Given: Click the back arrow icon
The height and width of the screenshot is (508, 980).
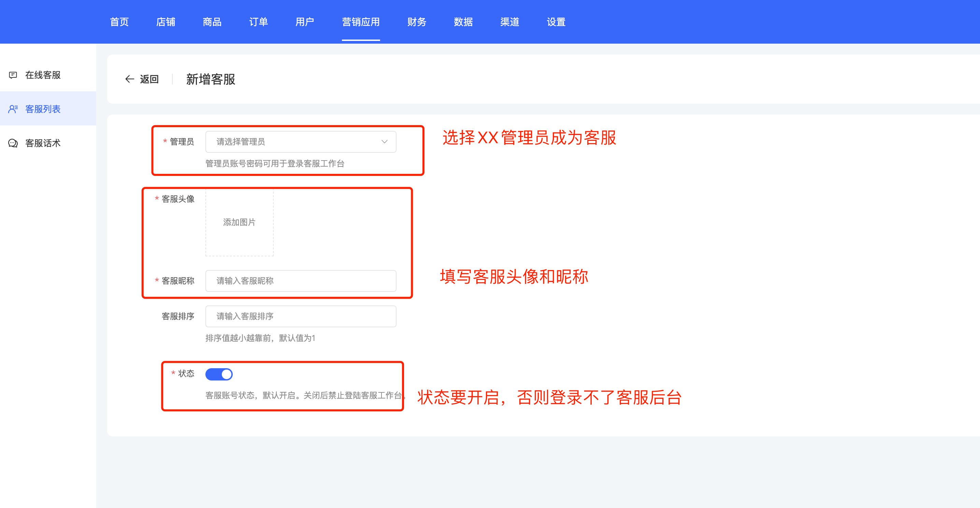Looking at the screenshot, I should pos(129,79).
